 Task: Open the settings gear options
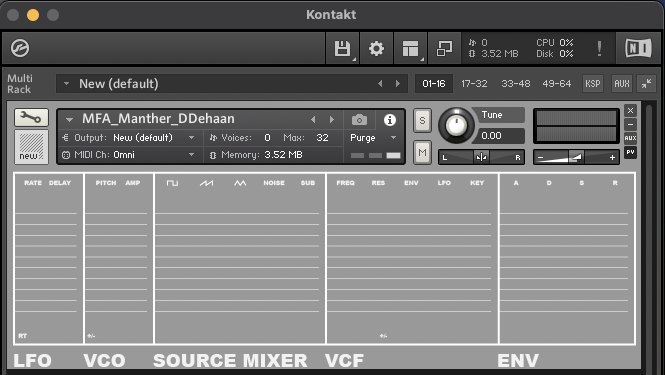pyautogui.click(x=376, y=48)
